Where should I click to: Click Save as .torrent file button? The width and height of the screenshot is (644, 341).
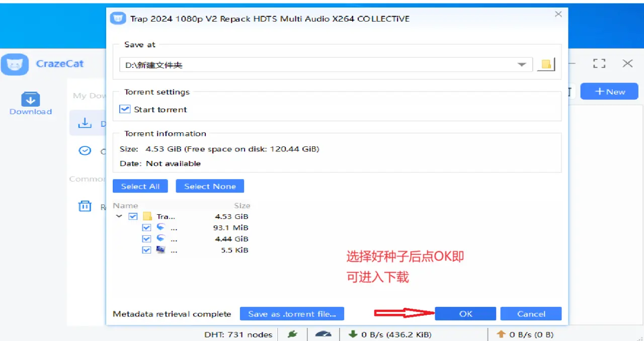(x=292, y=314)
